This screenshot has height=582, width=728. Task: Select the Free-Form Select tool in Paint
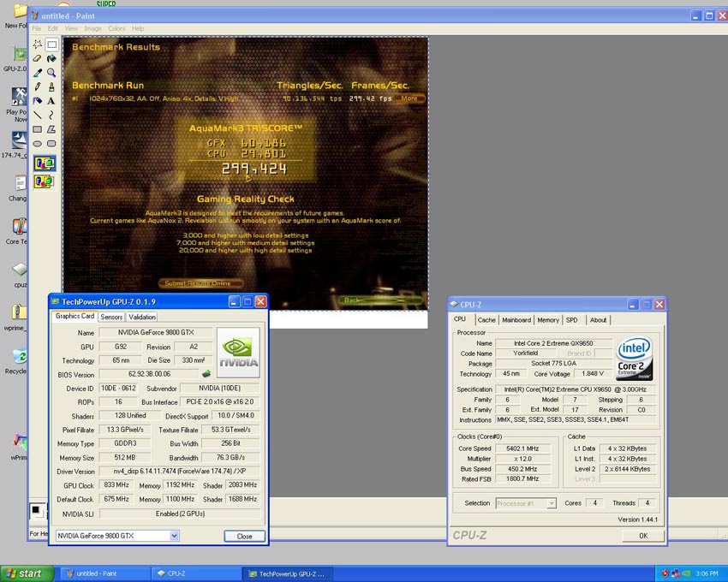coord(38,45)
